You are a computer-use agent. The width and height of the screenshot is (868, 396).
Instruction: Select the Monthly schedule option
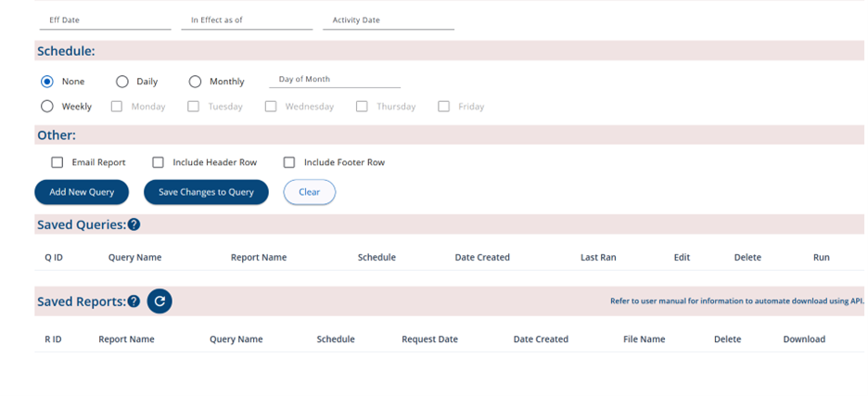[x=195, y=82]
